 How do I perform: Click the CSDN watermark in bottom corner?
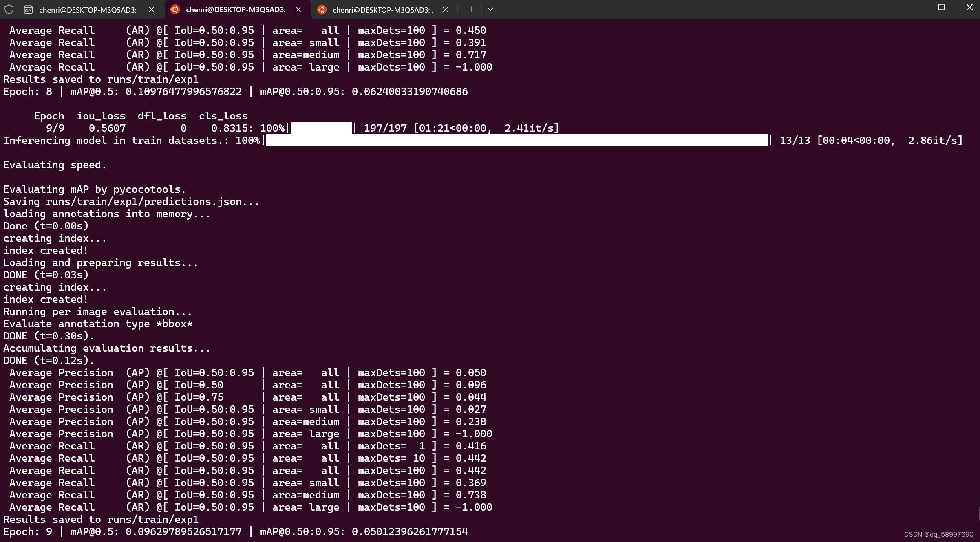coord(938,534)
